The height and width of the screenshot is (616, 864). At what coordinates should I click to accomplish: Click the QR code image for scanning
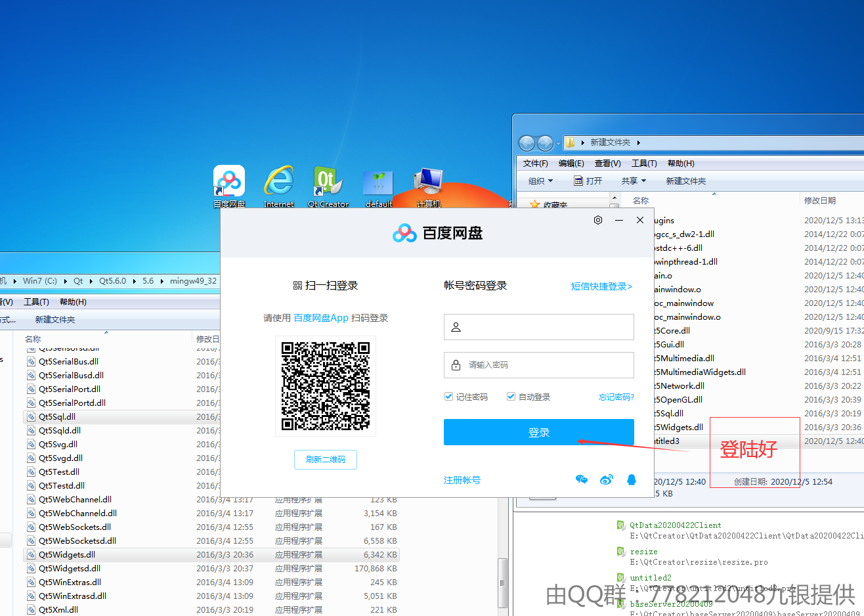tap(326, 386)
